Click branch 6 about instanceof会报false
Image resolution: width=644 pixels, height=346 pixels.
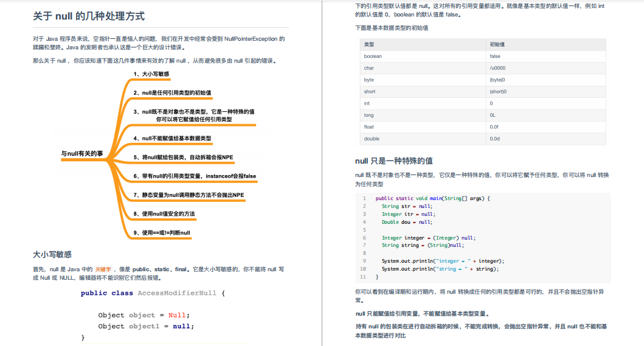(x=195, y=176)
